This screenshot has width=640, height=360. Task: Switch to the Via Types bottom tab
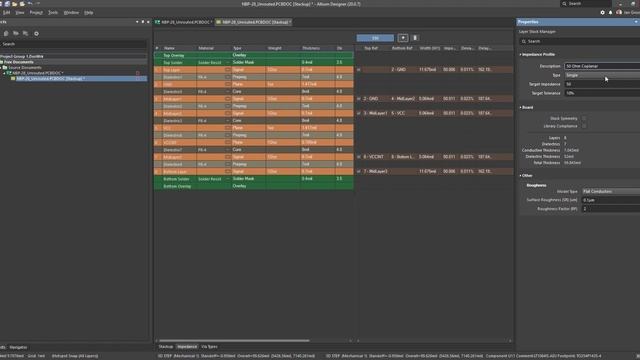[x=209, y=347]
